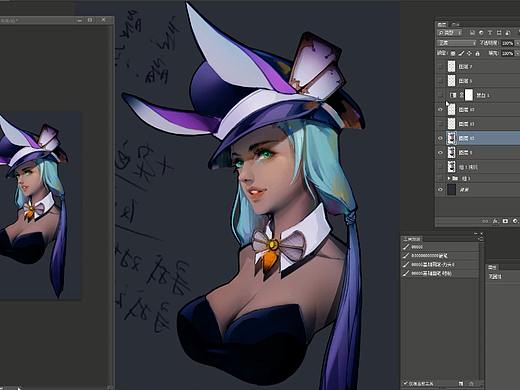Click the add layer mask icon

click(505, 221)
